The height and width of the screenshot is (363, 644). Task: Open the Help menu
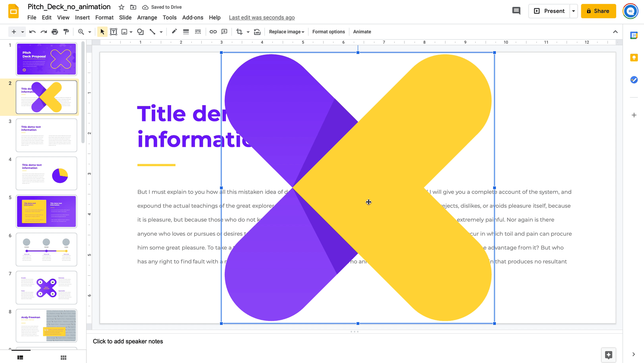click(x=215, y=17)
